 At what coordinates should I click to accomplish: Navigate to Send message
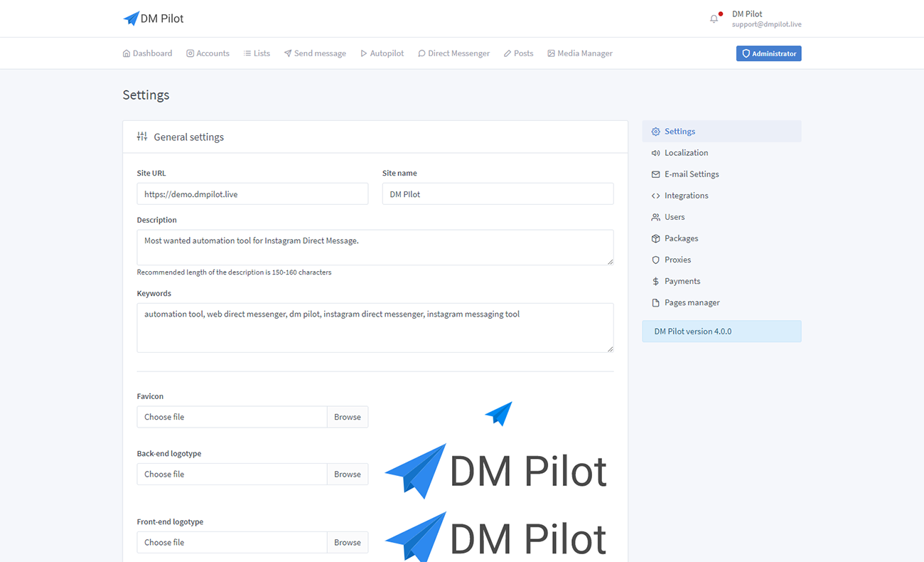pos(315,53)
